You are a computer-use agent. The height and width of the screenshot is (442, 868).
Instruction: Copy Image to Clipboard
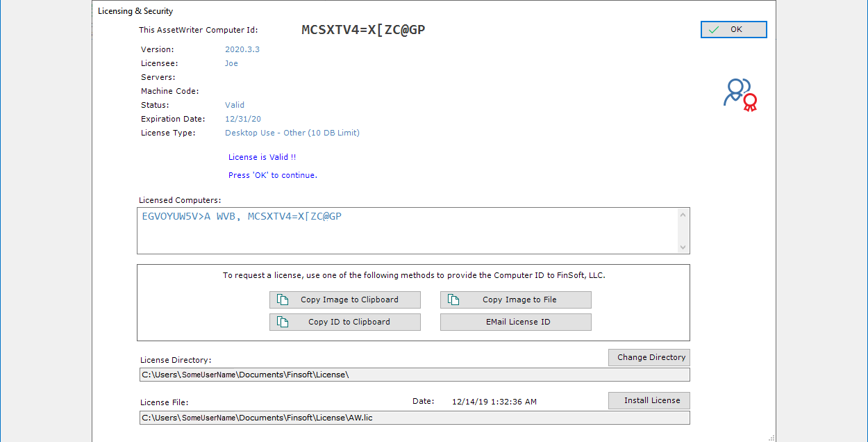tap(345, 300)
